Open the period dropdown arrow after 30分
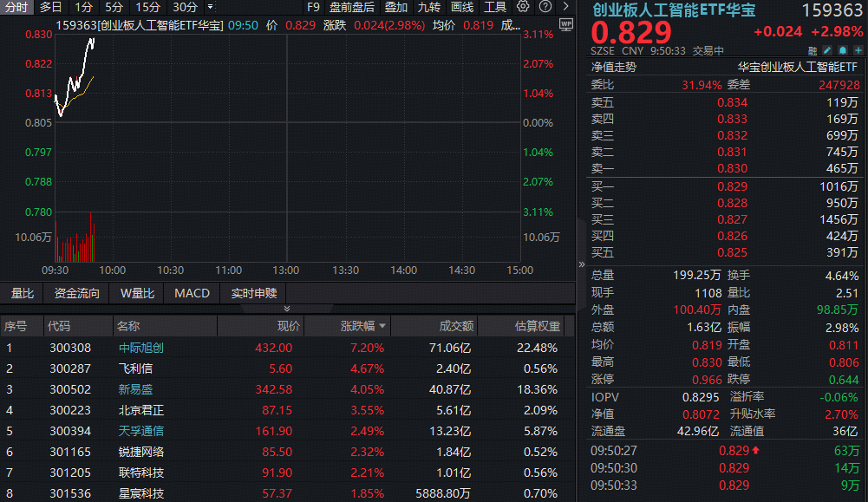 point(210,7)
